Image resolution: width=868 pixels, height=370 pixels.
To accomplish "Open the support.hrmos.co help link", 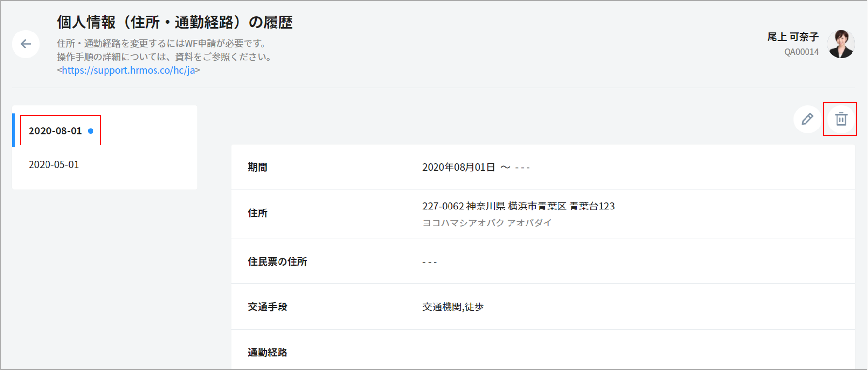I will 128,70.
